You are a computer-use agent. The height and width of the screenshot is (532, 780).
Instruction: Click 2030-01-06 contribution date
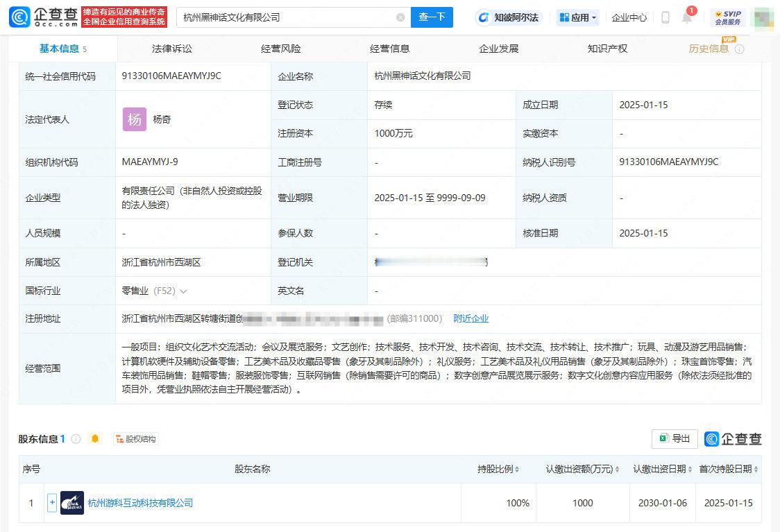663,503
